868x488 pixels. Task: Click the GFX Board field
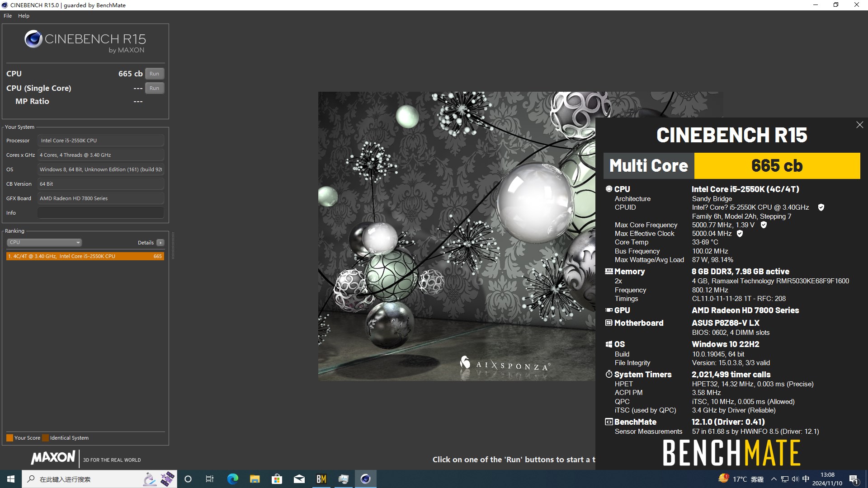[x=100, y=198]
